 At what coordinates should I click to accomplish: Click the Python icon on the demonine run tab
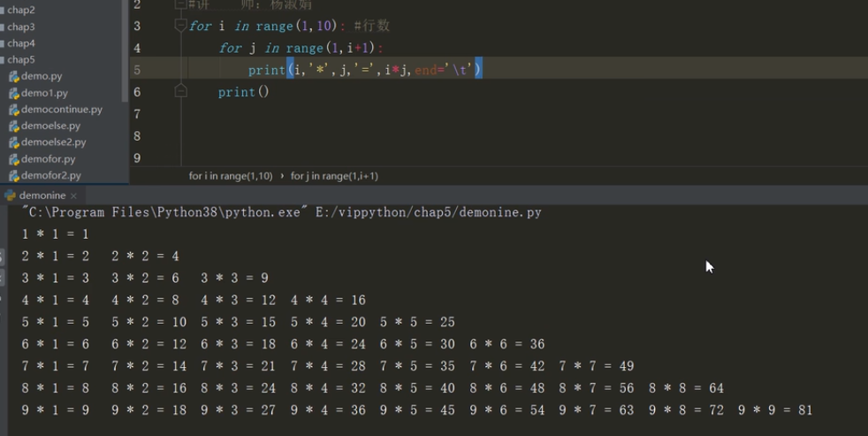(10, 195)
